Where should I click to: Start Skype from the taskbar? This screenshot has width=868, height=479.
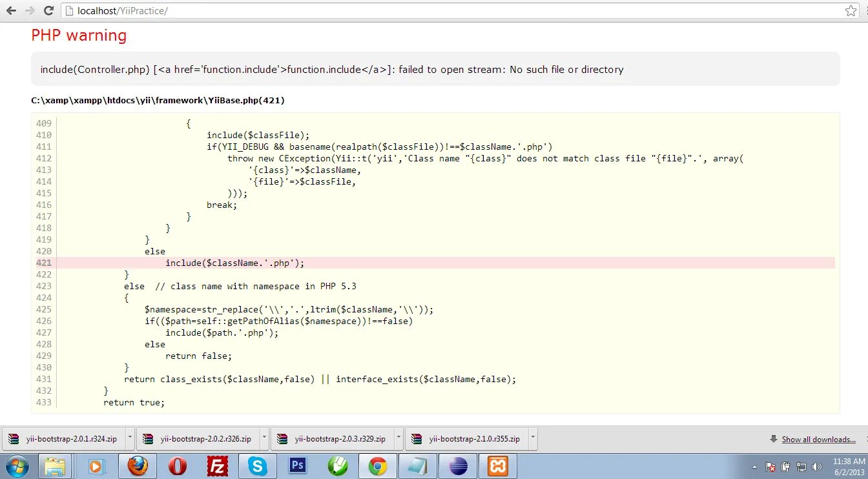[258, 465]
